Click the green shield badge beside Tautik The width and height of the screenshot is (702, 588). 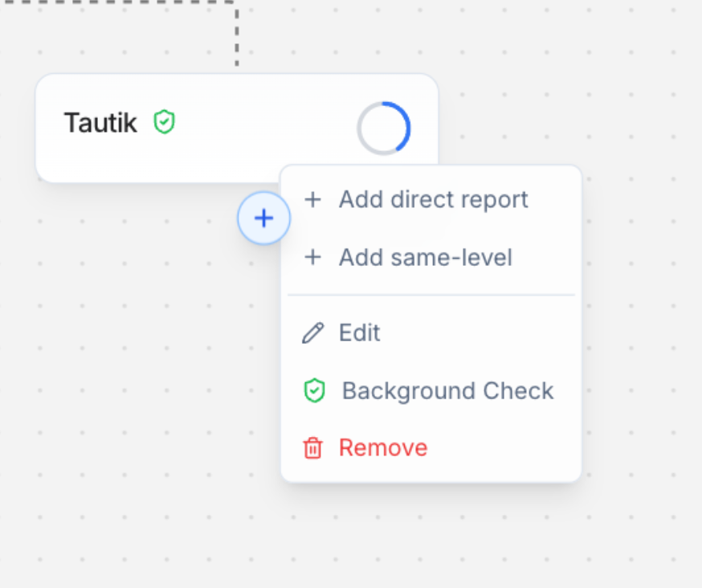(x=165, y=122)
